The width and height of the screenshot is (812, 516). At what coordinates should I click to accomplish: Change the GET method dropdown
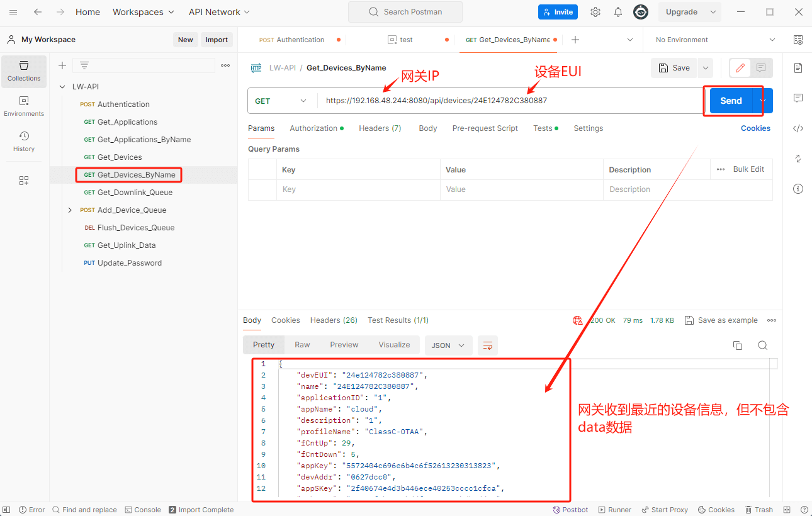pos(281,101)
